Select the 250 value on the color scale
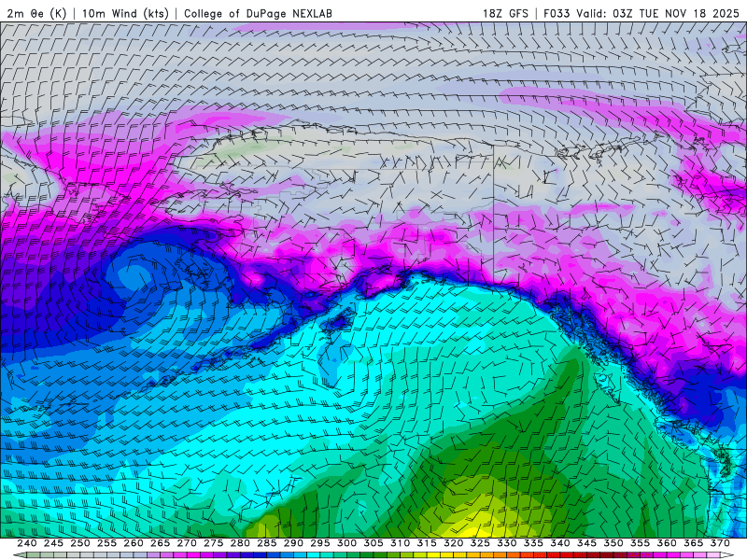The width and height of the screenshot is (747, 560). tap(80, 543)
